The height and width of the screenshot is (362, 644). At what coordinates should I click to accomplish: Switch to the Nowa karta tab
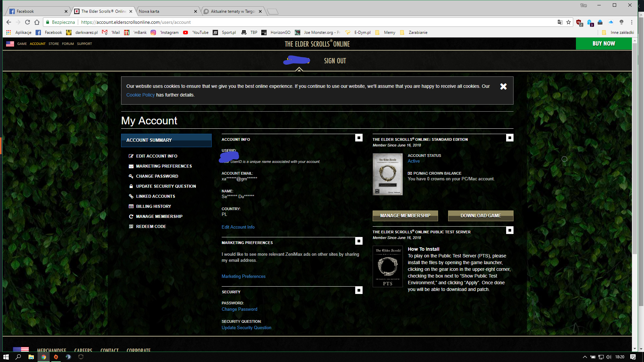[x=168, y=11]
